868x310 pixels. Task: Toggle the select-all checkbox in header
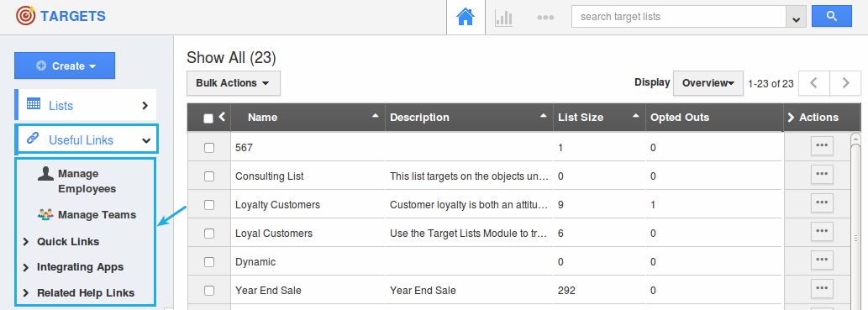coord(208,118)
